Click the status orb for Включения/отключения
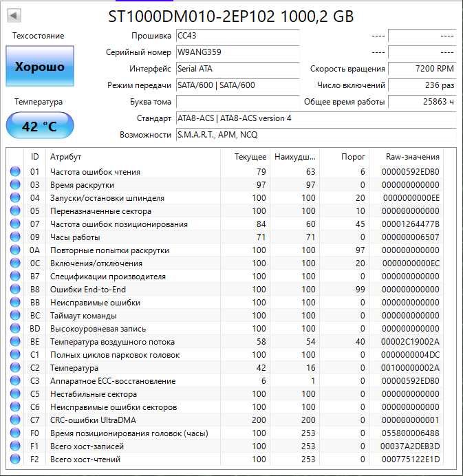This screenshot has width=463, height=476. tap(15, 263)
